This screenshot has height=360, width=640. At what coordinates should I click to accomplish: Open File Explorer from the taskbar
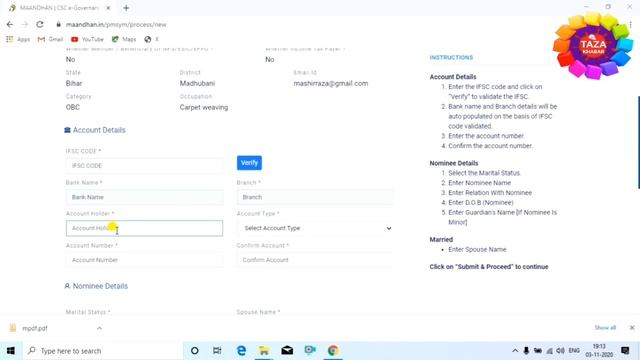[x=264, y=351]
